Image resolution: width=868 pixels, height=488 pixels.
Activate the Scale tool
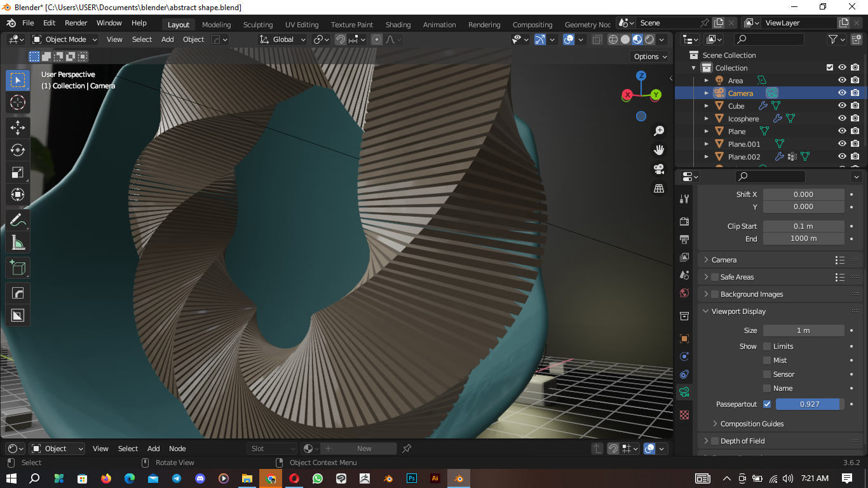click(x=18, y=172)
